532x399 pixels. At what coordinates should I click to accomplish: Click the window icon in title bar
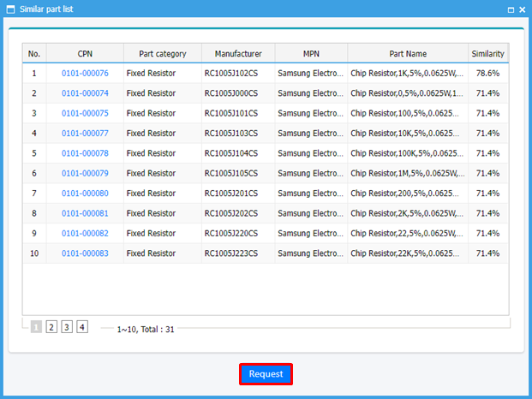click(x=9, y=9)
